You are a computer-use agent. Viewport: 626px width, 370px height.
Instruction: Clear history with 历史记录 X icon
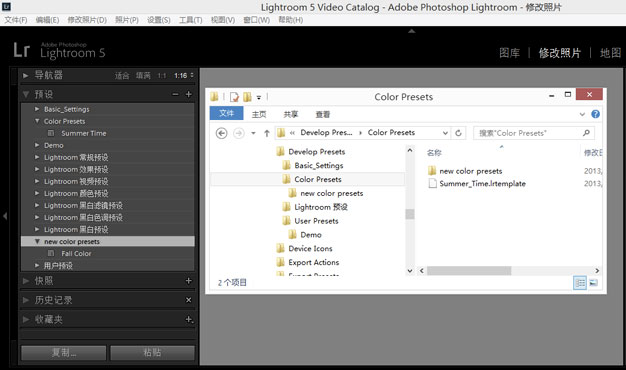coord(189,300)
